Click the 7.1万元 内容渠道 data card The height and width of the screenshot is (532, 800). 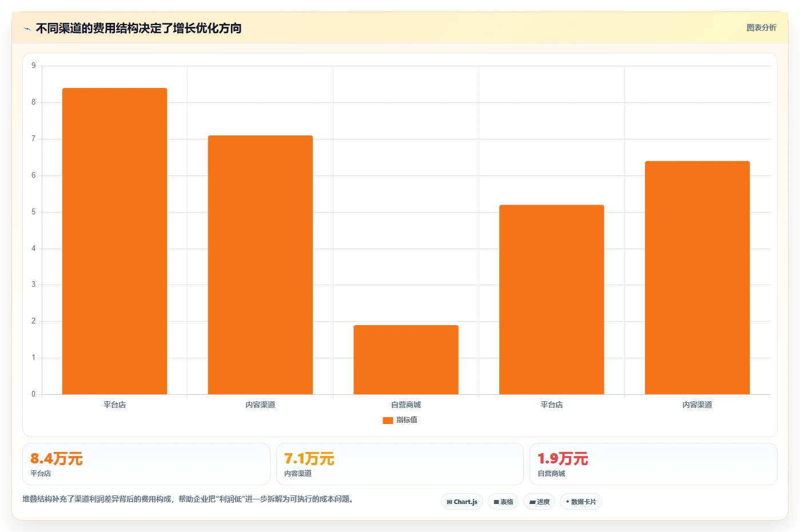click(400, 464)
